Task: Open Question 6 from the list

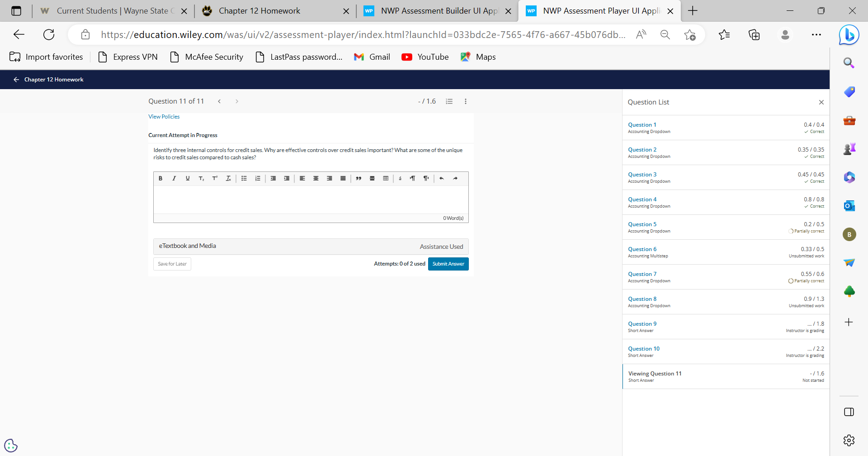Action: tap(726, 252)
